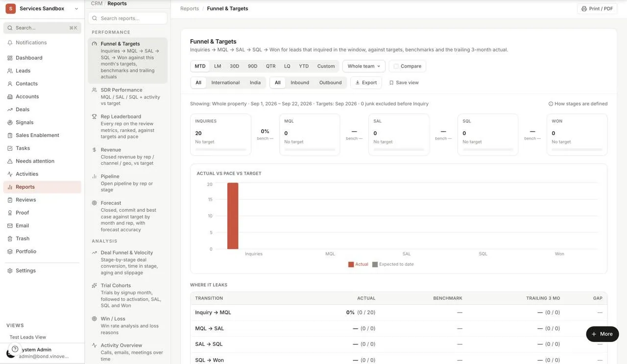Screen dimensions: 627x364
Task: Click the Sales Enablement icon
Action: tap(10, 136)
